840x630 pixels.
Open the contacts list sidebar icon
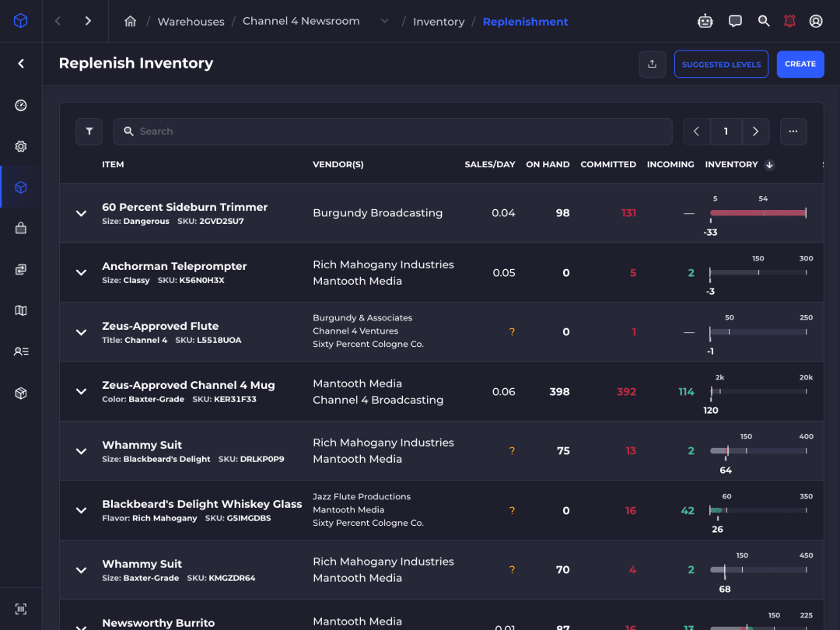tap(21, 352)
